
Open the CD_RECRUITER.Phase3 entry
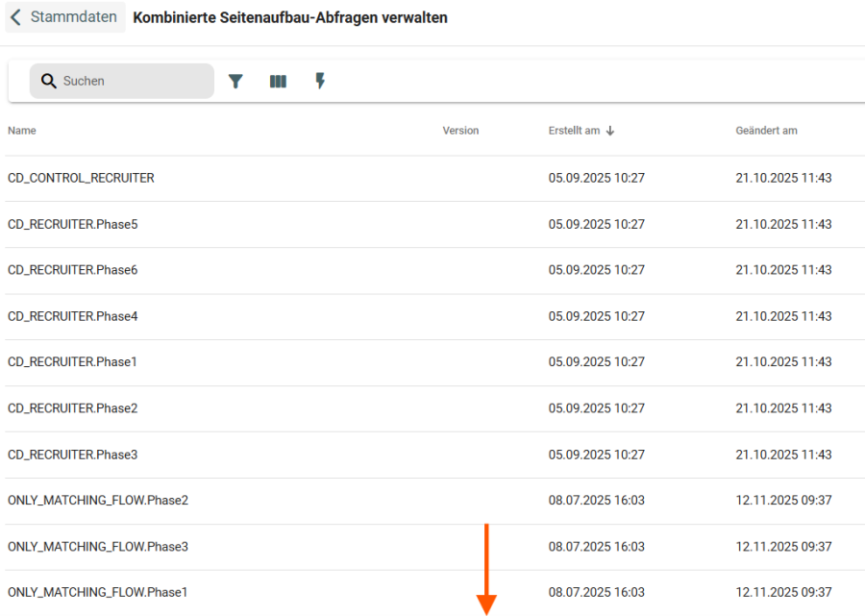[73, 455]
